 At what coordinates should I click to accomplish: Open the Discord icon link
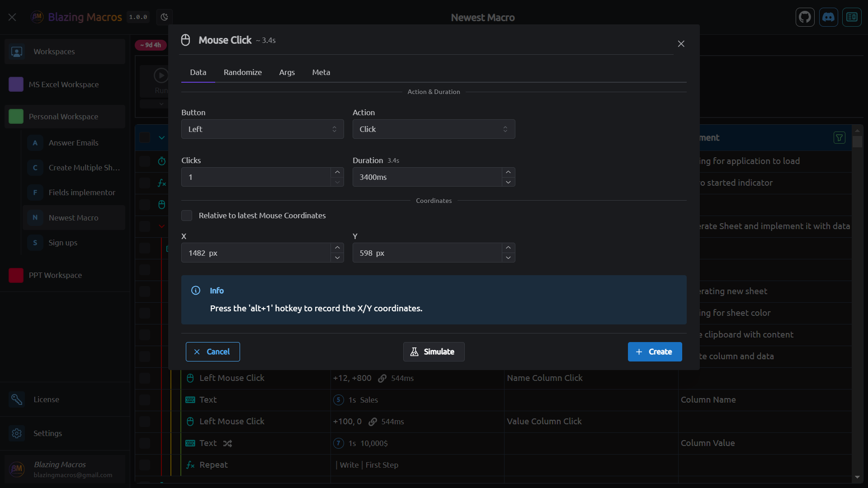tap(828, 17)
